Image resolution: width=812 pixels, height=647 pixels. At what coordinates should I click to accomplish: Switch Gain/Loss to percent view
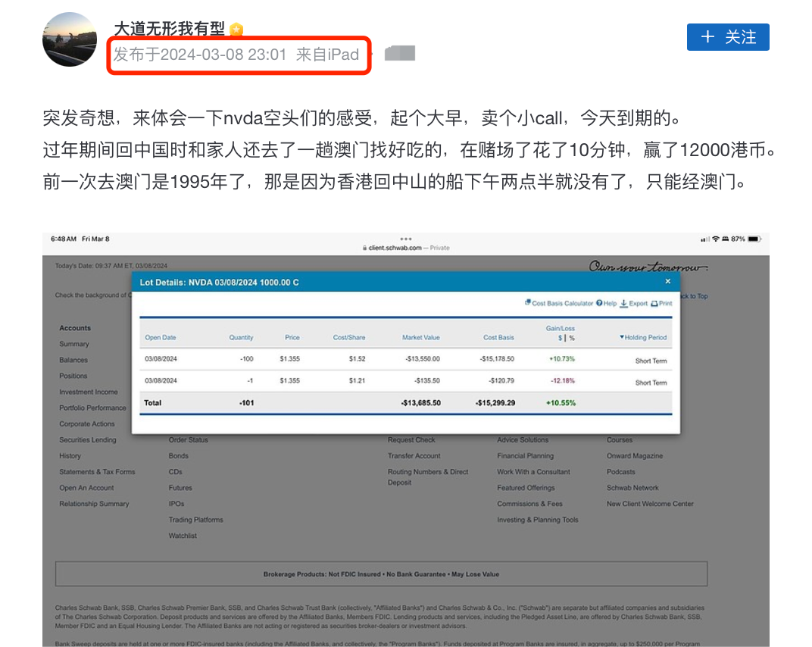tap(572, 338)
